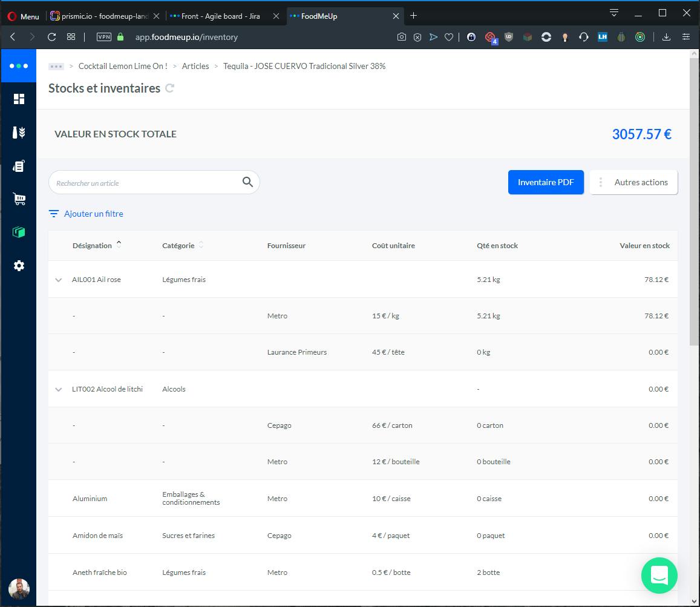Select the green inventory box icon
This screenshot has width=700, height=607.
point(19,232)
